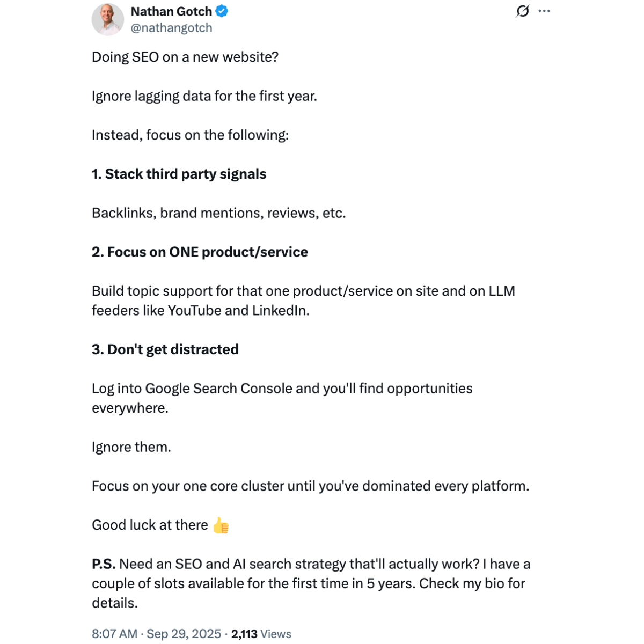Click the thumbs up emoji in the post

pos(222,525)
